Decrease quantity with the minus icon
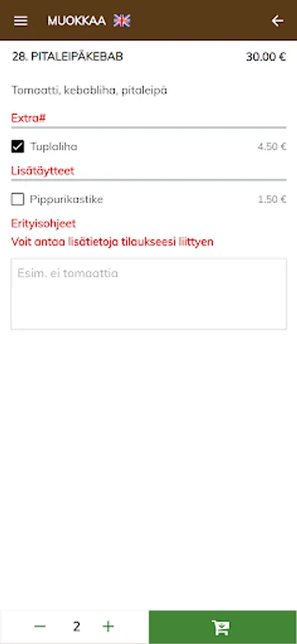The image size is (297, 644). point(40,626)
